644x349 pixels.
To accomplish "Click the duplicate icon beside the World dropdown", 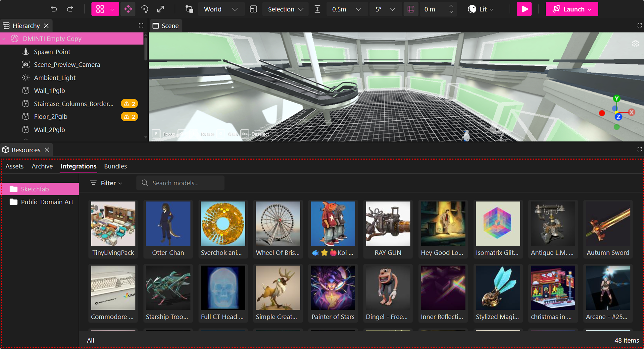I will point(253,9).
